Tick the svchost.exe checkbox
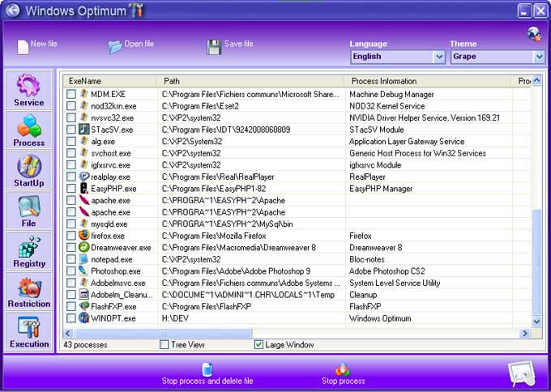 coord(71,153)
